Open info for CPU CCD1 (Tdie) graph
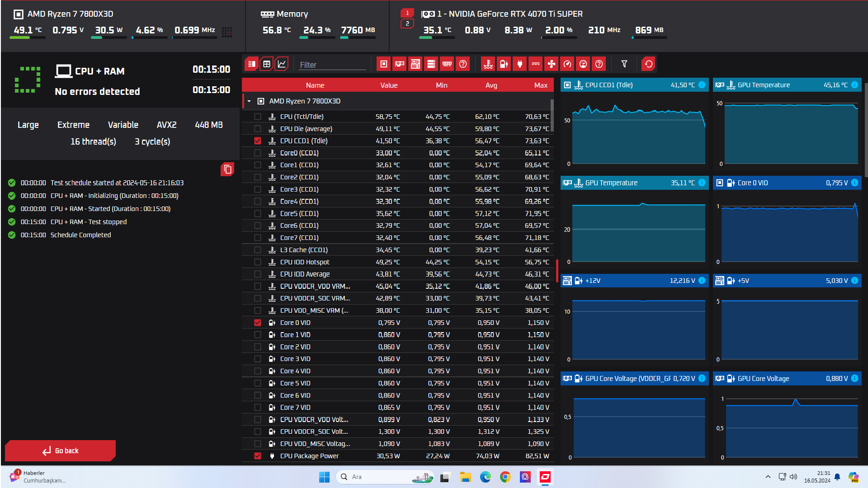The width and height of the screenshot is (868, 488). (702, 85)
